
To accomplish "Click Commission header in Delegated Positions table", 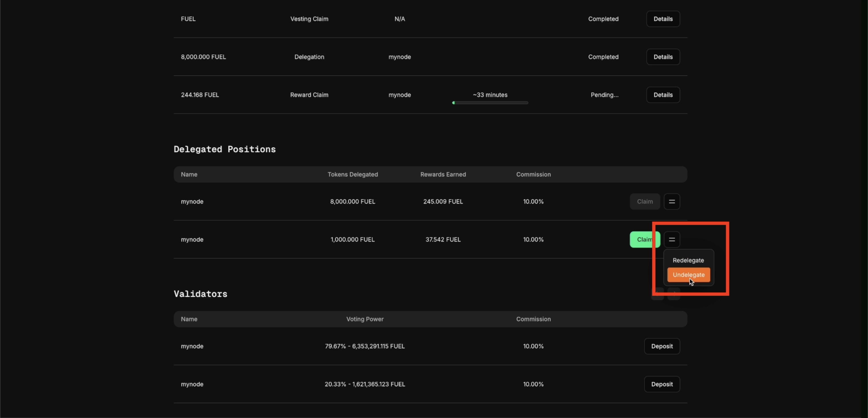I will click(x=533, y=174).
